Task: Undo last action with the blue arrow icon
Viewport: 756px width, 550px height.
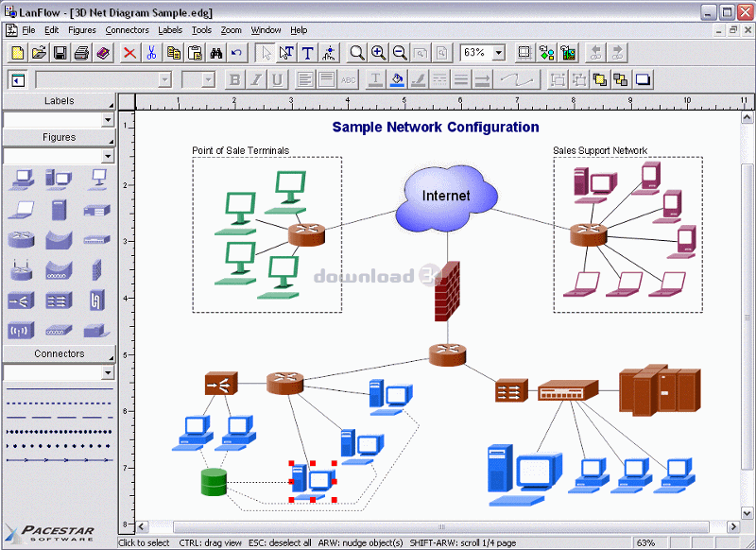Action: pos(237,53)
